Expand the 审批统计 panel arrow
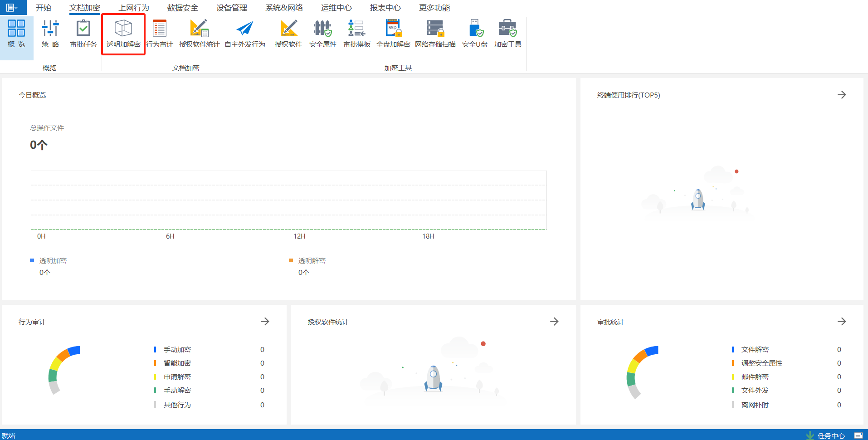 [842, 322]
